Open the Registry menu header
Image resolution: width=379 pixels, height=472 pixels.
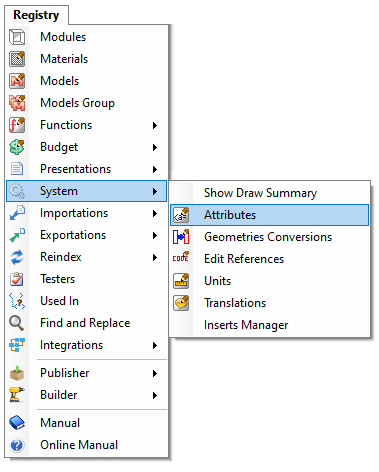(x=36, y=15)
